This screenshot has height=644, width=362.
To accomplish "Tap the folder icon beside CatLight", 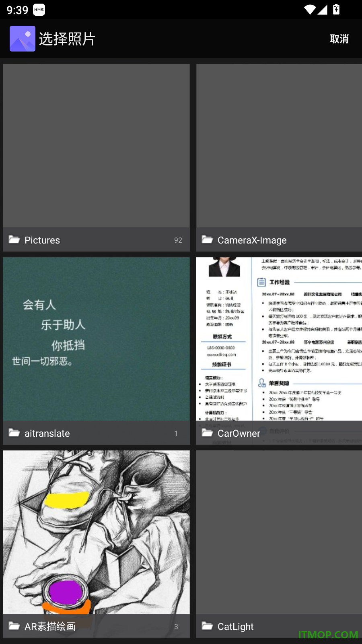I will [x=208, y=626].
